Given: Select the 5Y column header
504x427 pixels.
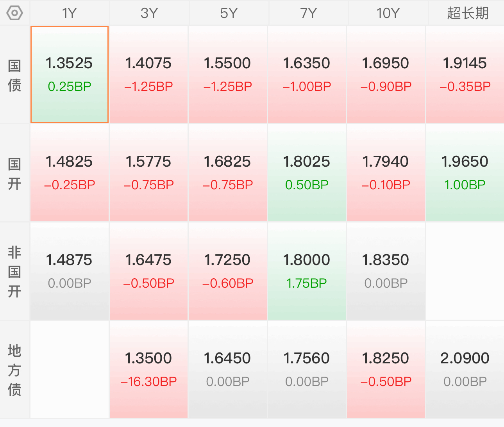Looking at the screenshot, I should (x=229, y=13).
